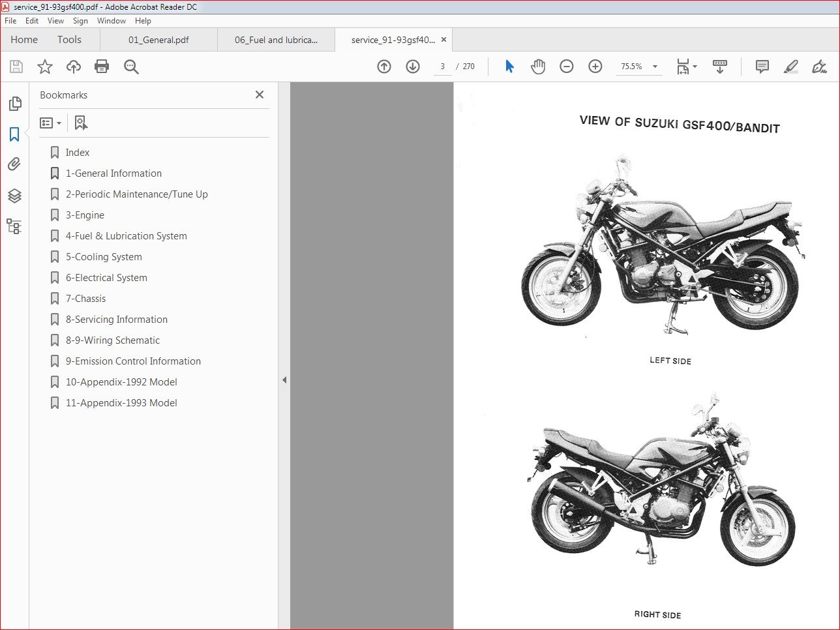Click the Save file icon
The image size is (840, 630).
pos(16,67)
